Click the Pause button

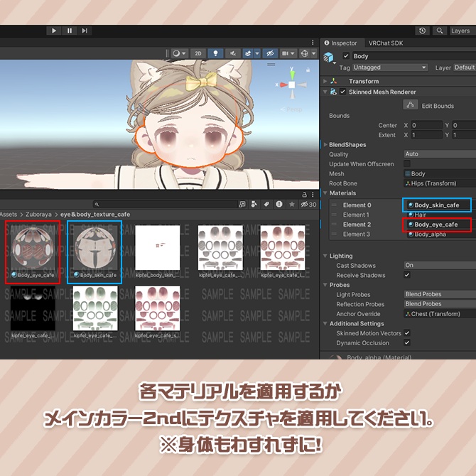[x=70, y=31]
